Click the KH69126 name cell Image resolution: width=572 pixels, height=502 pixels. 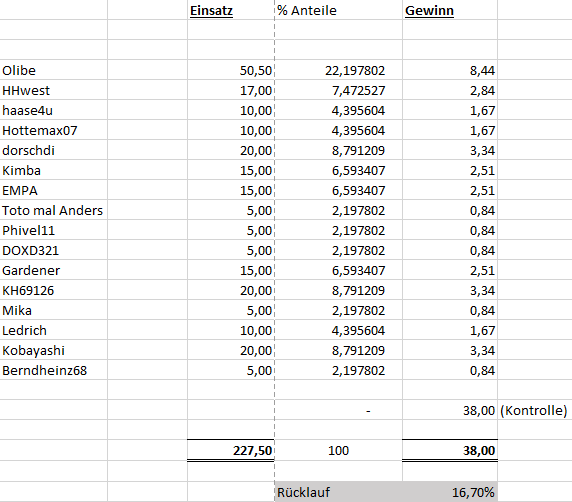tap(54, 290)
